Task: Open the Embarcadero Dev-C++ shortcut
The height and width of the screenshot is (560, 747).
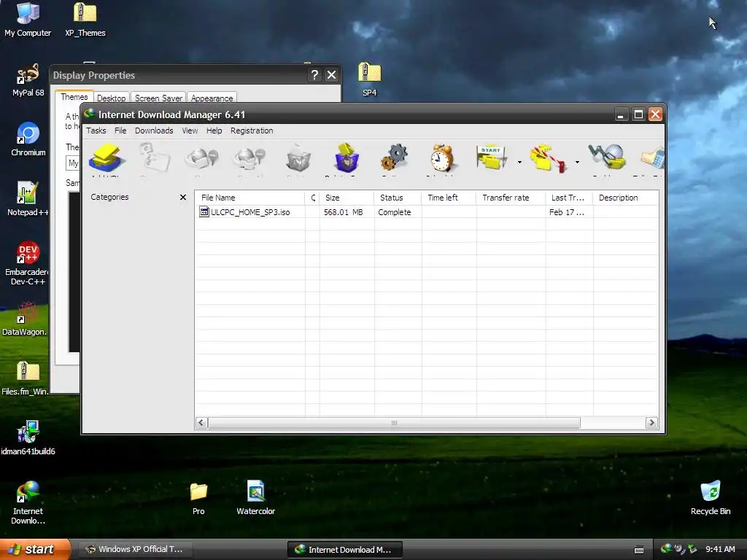Action: tap(27, 263)
